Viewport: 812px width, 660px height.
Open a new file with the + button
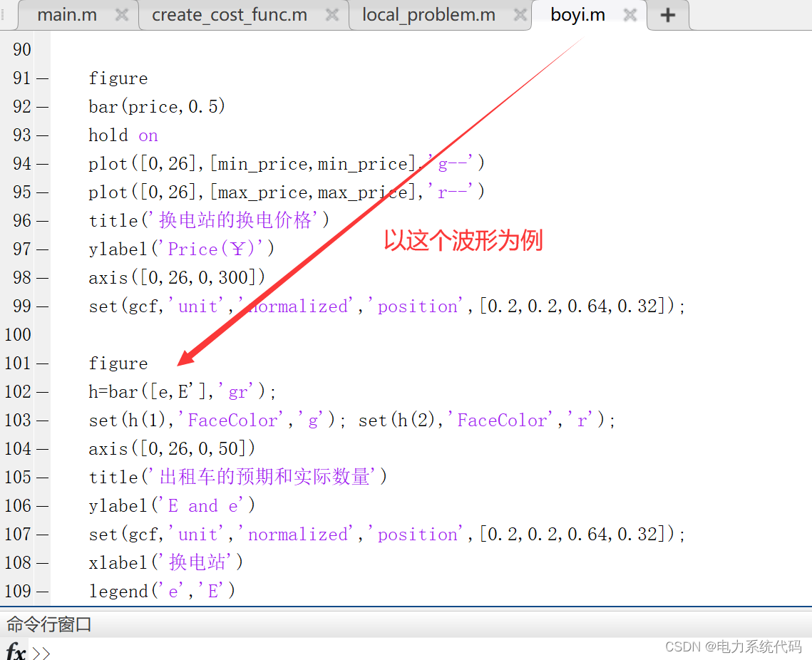click(667, 14)
